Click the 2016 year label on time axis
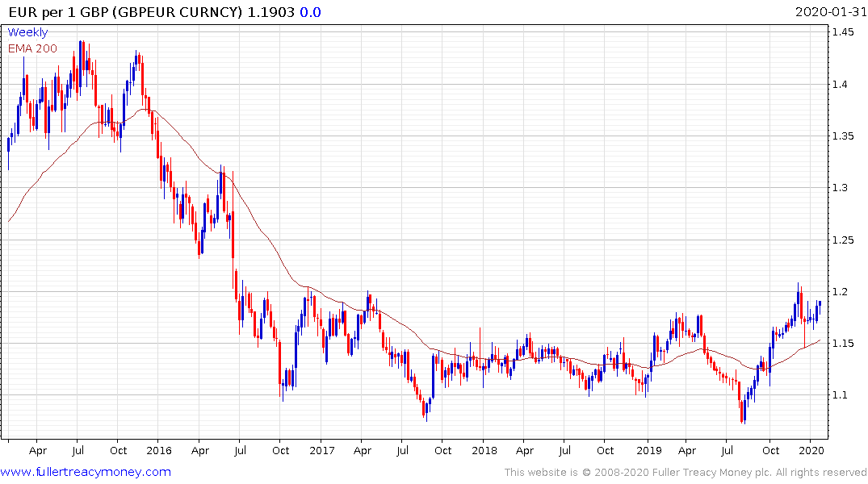Viewport: 868px width, 484px height. tap(159, 450)
